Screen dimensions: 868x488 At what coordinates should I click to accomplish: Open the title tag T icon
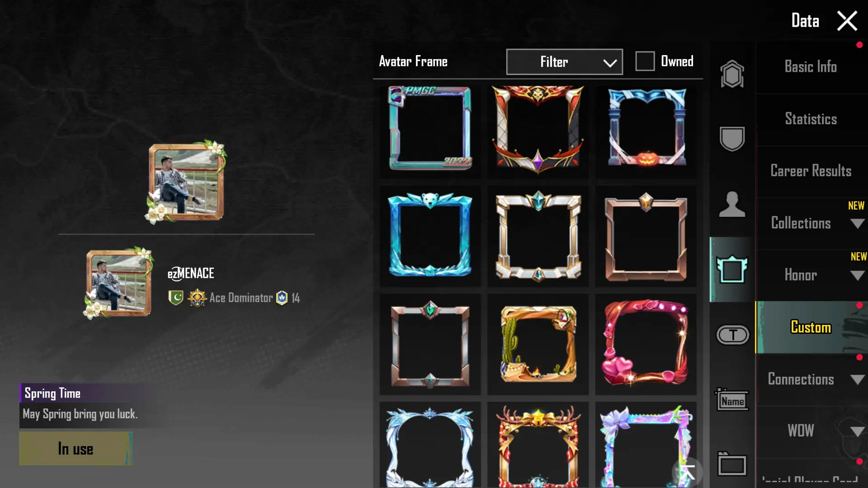pos(732,335)
